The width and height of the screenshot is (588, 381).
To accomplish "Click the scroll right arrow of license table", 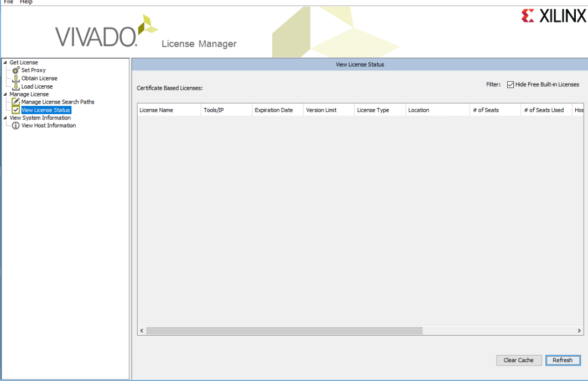I will click(579, 331).
